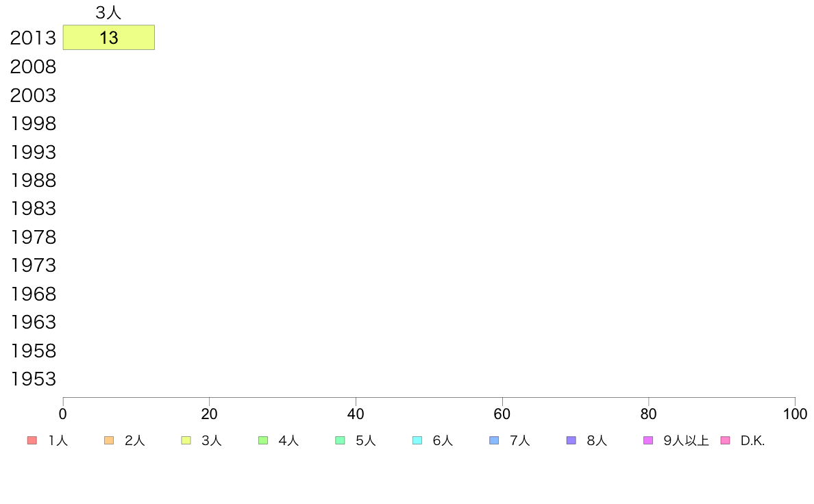Click the 100 tick on the axis
This screenshot has height=504, width=814.
point(795,414)
